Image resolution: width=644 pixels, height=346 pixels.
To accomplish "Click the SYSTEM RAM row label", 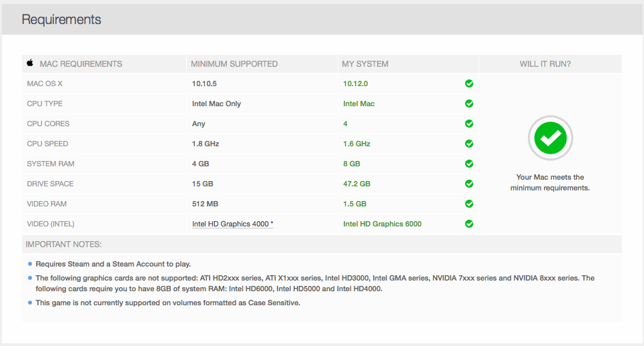I will [51, 164].
